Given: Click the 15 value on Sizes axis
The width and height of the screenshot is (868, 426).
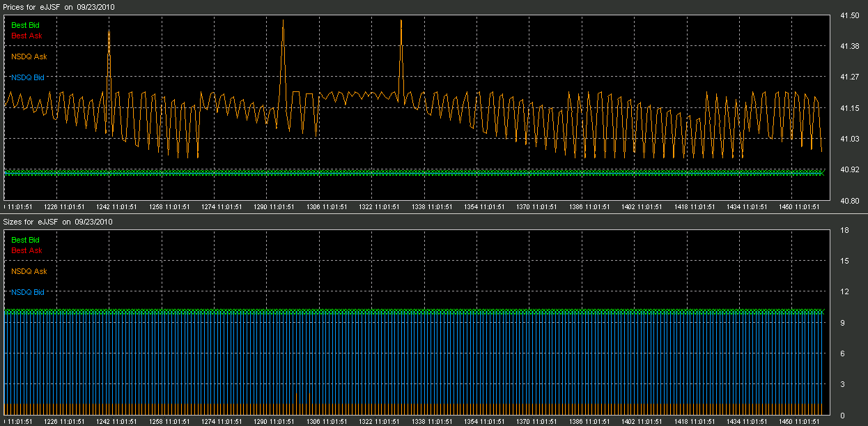Looking at the screenshot, I should (844, 261).
